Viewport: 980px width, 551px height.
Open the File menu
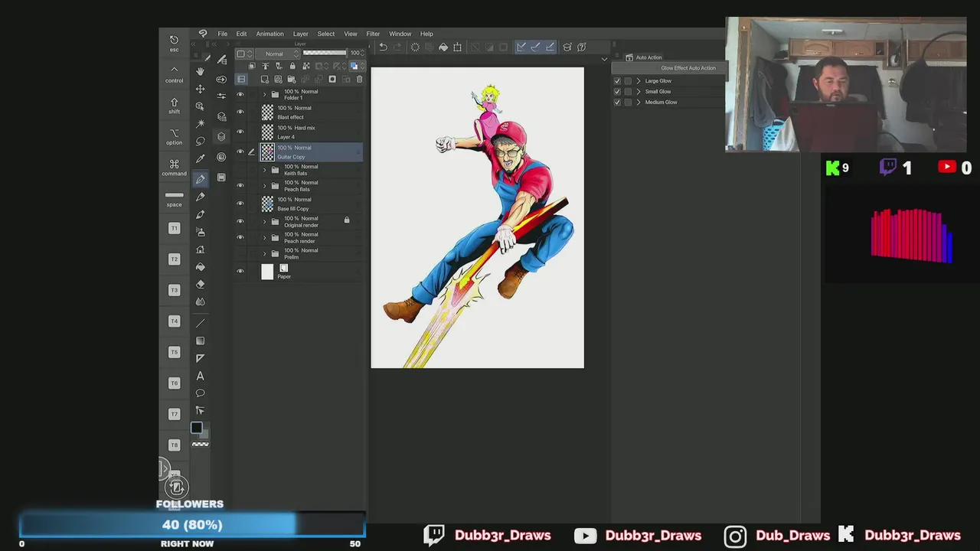tap(222, 34)
